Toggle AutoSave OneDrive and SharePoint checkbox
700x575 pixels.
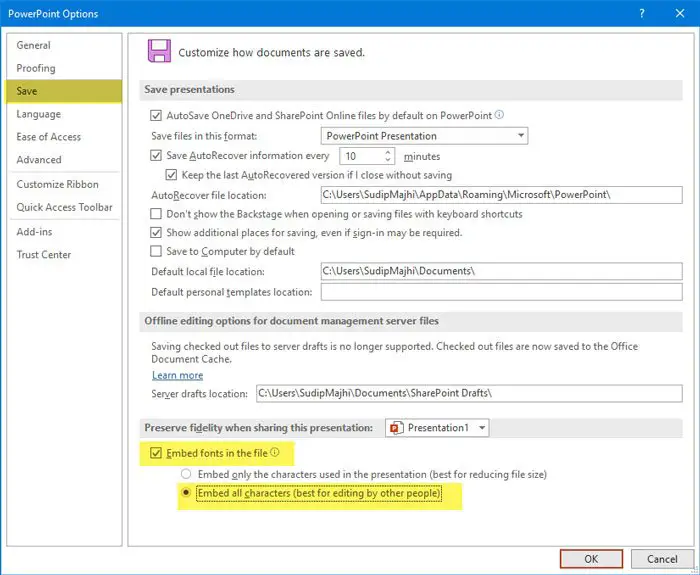tap(156, 116)
